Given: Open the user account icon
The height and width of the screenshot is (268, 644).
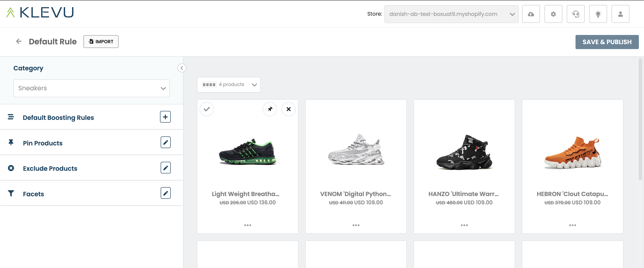Looking at the screenshot, I should pyautogui.click(x=620, y=14).
